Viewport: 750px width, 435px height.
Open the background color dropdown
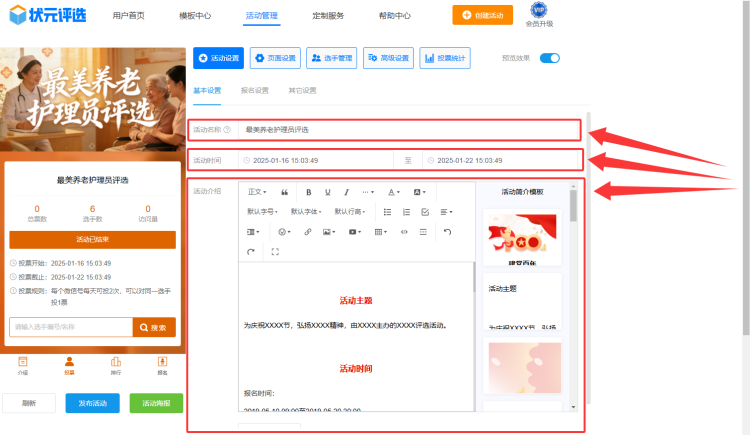[419, 192]
